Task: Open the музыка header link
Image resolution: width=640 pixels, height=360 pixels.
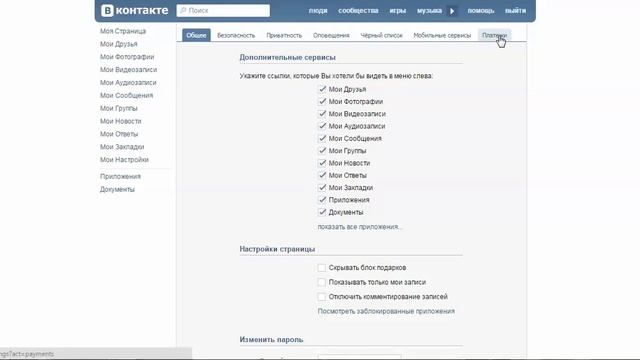Action: click(429, 11)
